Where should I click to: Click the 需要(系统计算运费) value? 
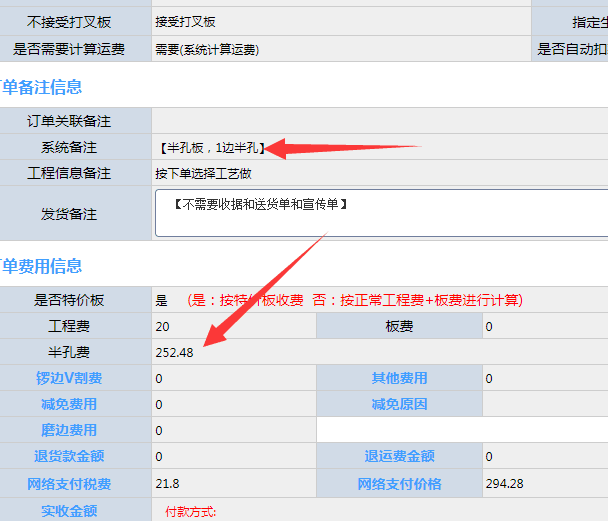pyautogui.click(x=214, y=48)
